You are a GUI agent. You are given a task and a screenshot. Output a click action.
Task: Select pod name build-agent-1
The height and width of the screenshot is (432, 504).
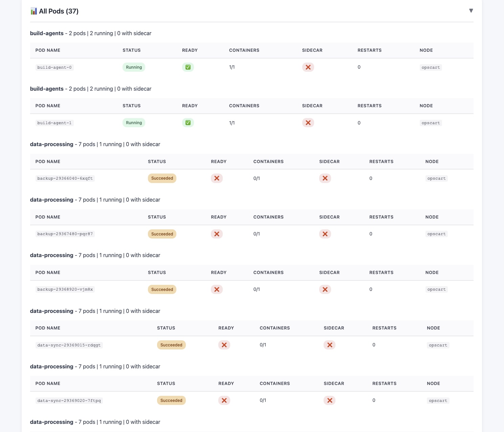[x=54, y=123]
